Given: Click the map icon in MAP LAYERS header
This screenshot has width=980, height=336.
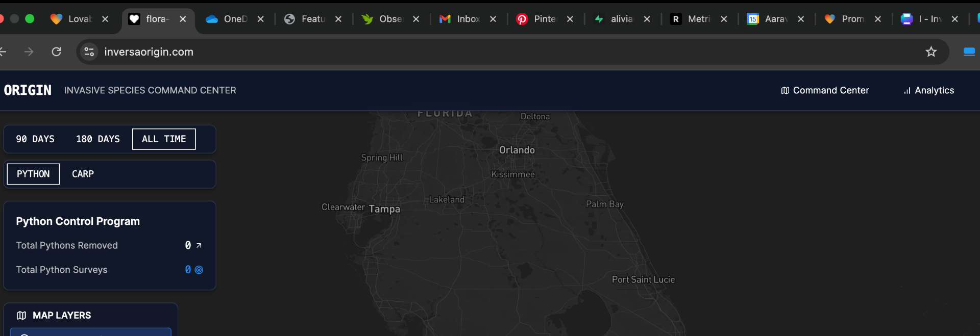Looking at the screenshot, I should (x=21, y=316).
